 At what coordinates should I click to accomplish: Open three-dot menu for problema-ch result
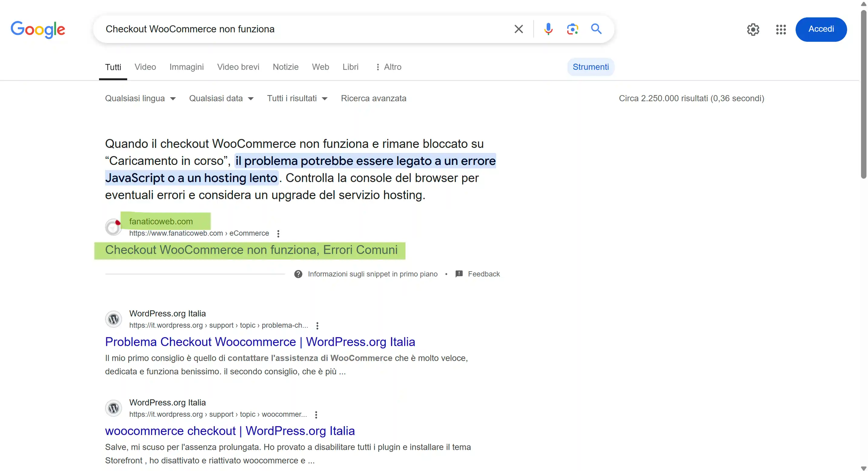click(317, 325)
